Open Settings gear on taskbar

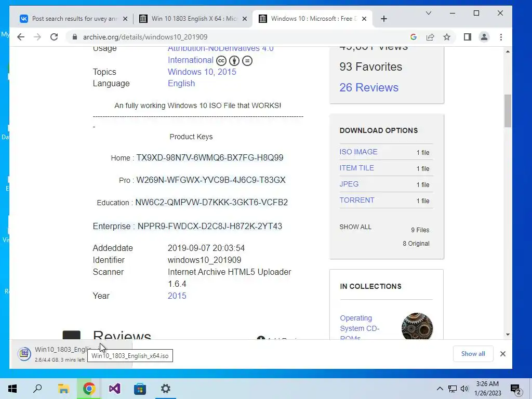tap(166, 389)
